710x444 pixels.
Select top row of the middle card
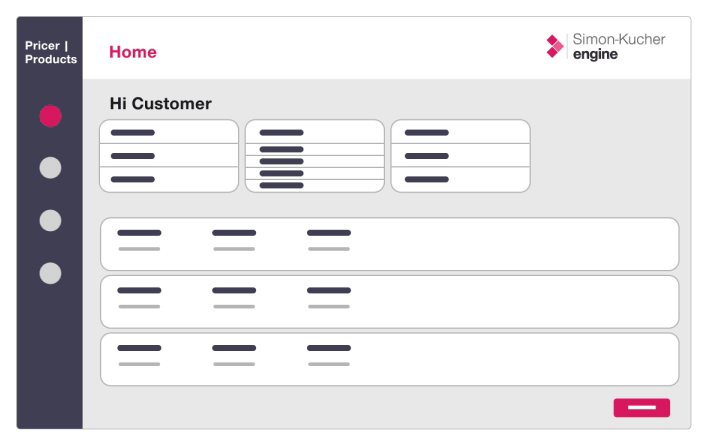point(314,132)
